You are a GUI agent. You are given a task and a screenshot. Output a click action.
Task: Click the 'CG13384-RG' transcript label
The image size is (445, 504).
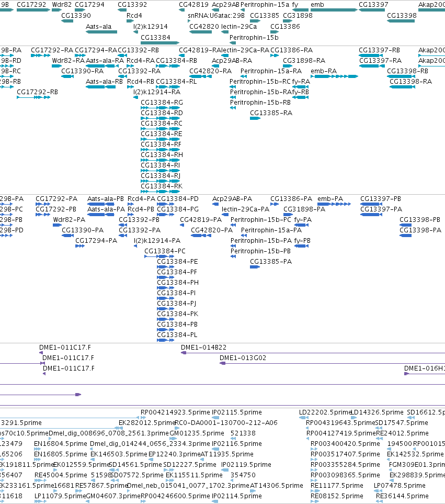162,102
